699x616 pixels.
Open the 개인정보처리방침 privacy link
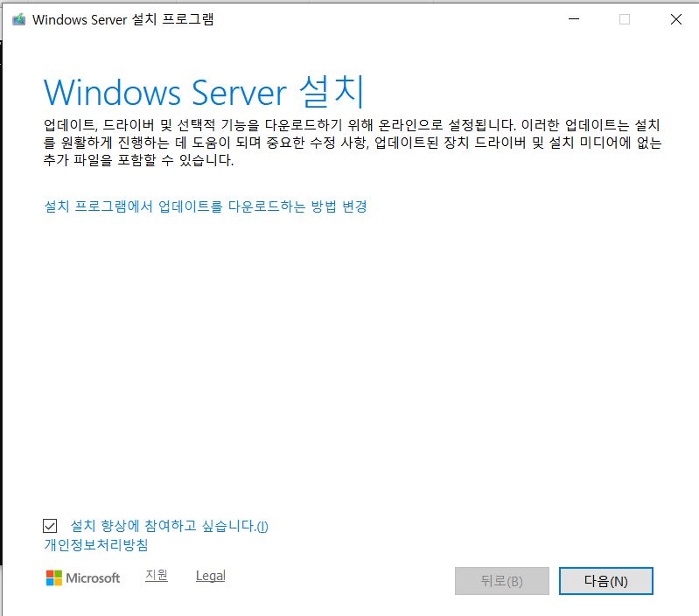click(96, 544)
